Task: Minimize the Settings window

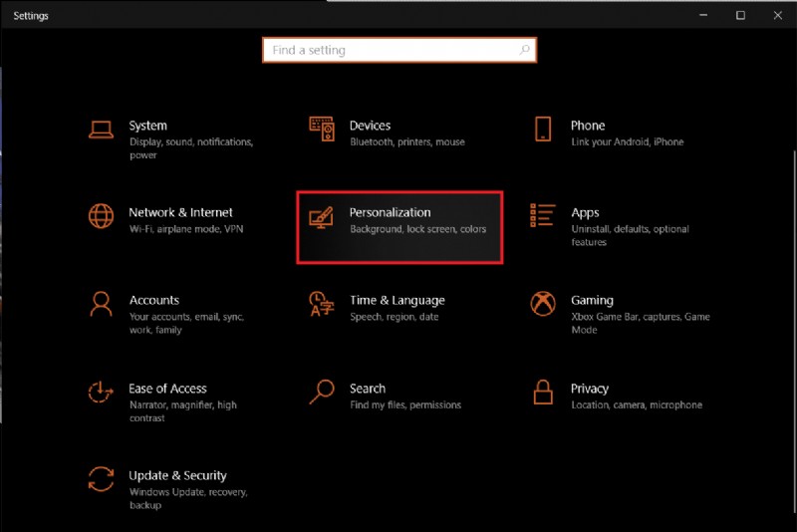Action: click(703, 15)
